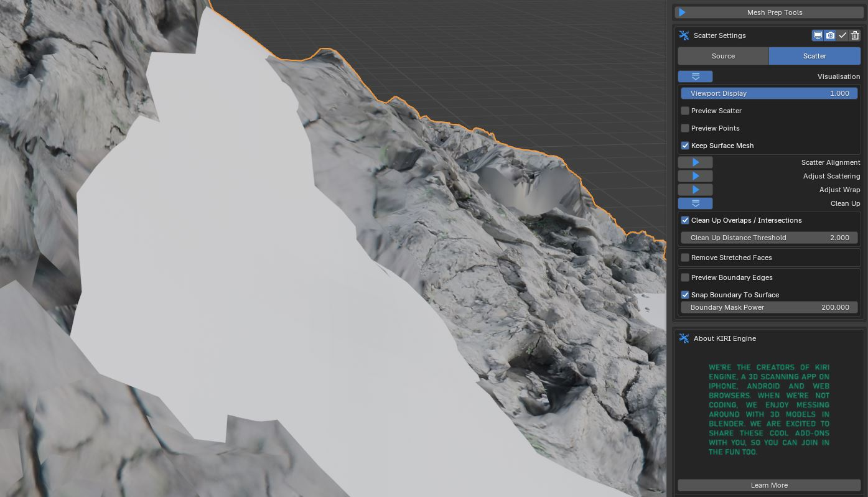
Task: Click the Learn More button
Action: pos(769,485)
